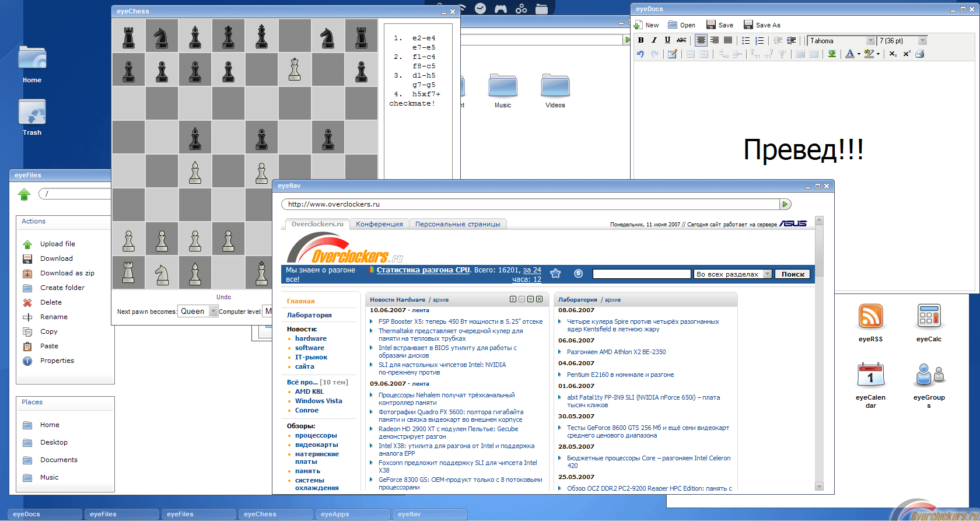Insert numbered list in eyeDocs
Viewport: 980px width, 521px height.
tap(759, 40)
